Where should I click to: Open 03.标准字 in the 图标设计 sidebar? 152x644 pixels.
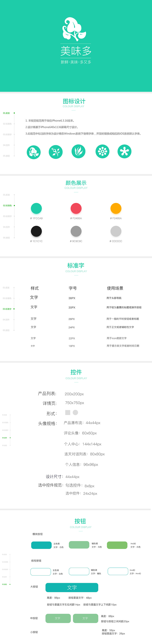(7, 135)
